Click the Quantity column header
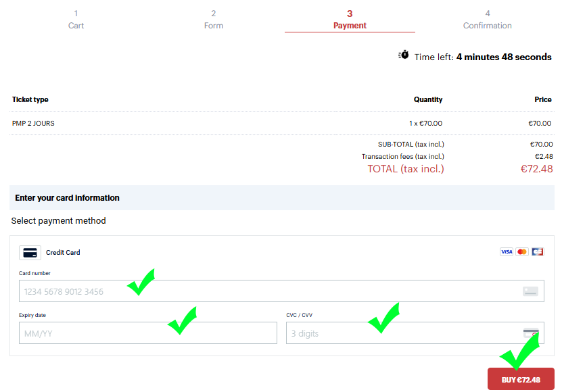 pyautogui.click(x=428, y=99)
